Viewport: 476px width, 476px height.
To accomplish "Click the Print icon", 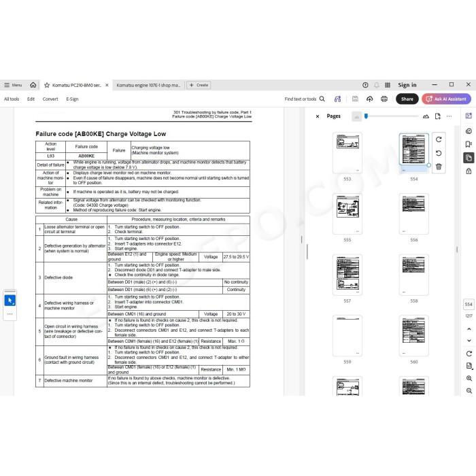I will coord(384,99).
